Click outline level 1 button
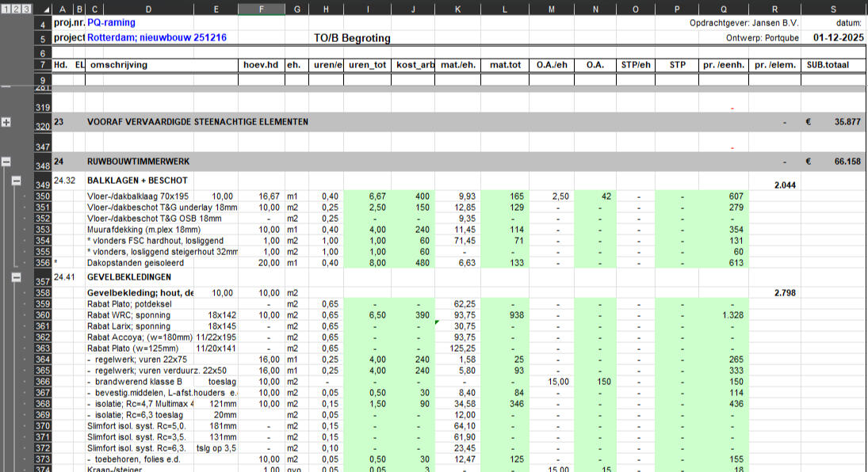 coord(6,9)
